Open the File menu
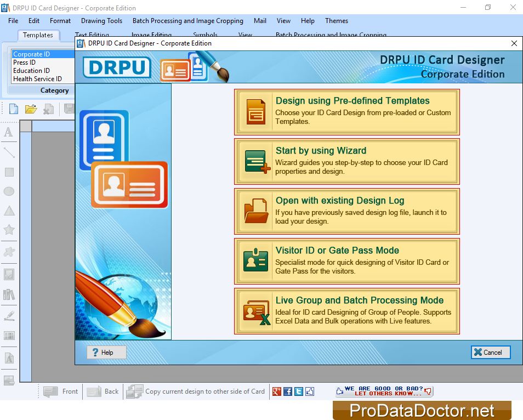 [13, 21]
